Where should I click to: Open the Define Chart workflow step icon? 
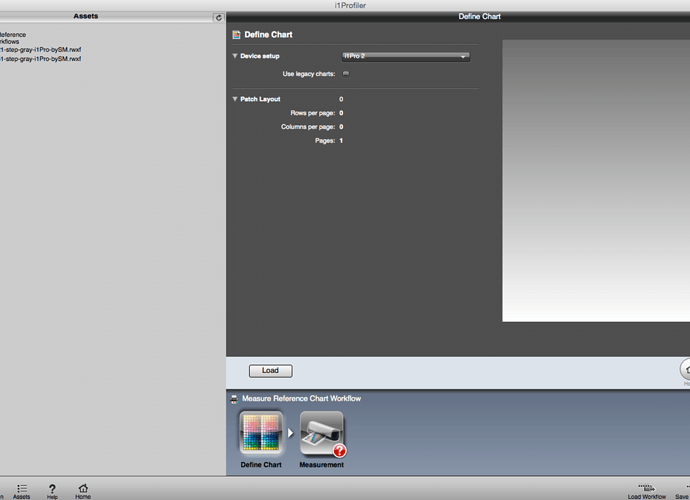(x=261, y=433)
